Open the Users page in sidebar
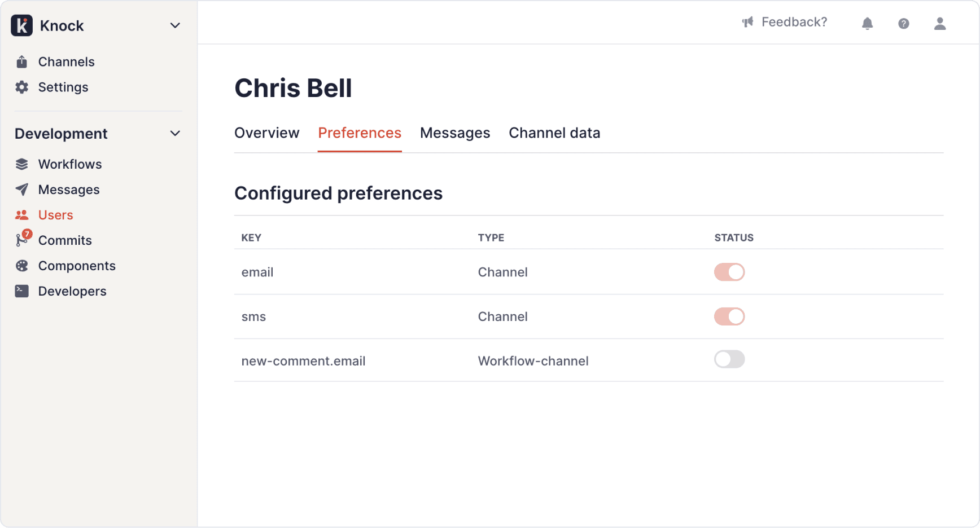980x528 pixels. [55, 215]
